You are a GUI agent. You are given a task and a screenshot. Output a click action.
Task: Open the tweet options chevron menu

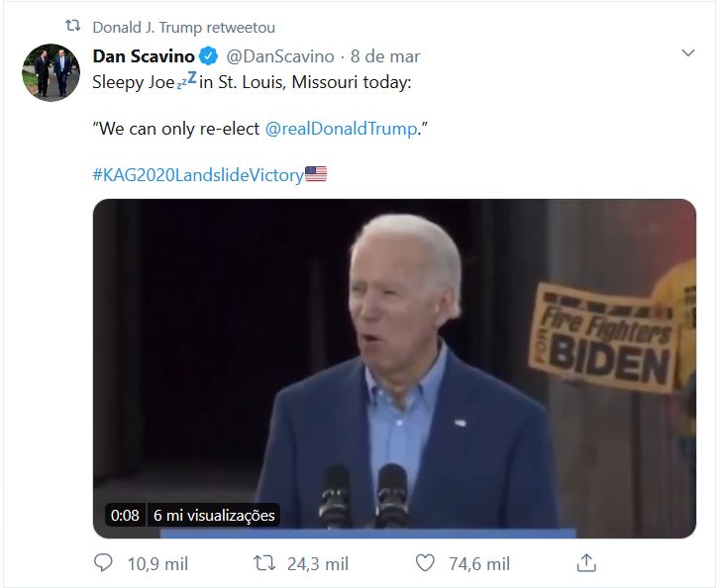(689, 52)
